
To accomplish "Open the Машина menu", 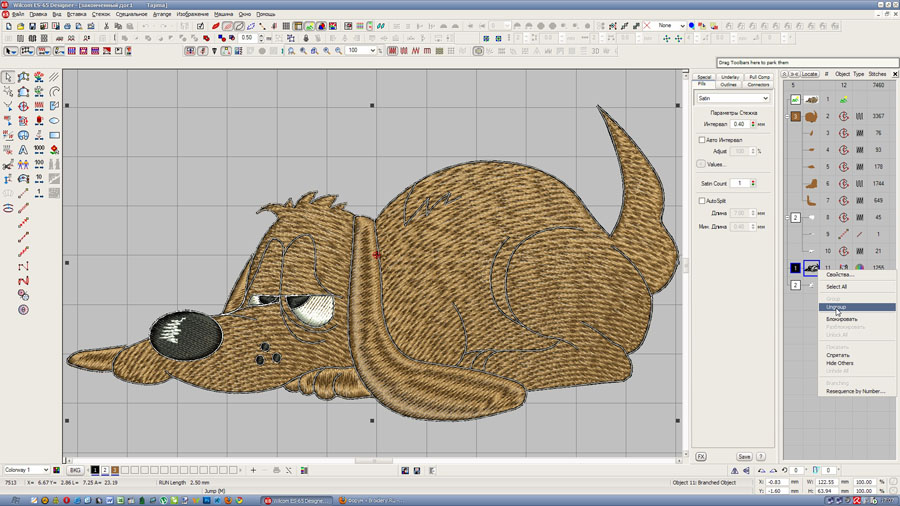I will (x=223, y=14).
